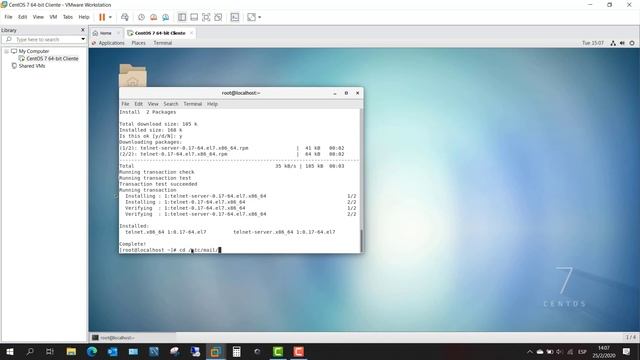Open the terminal's Terminal menu
Image resolution: width=640 pixels, height=360 pixels.
click(x=193, y=104)
